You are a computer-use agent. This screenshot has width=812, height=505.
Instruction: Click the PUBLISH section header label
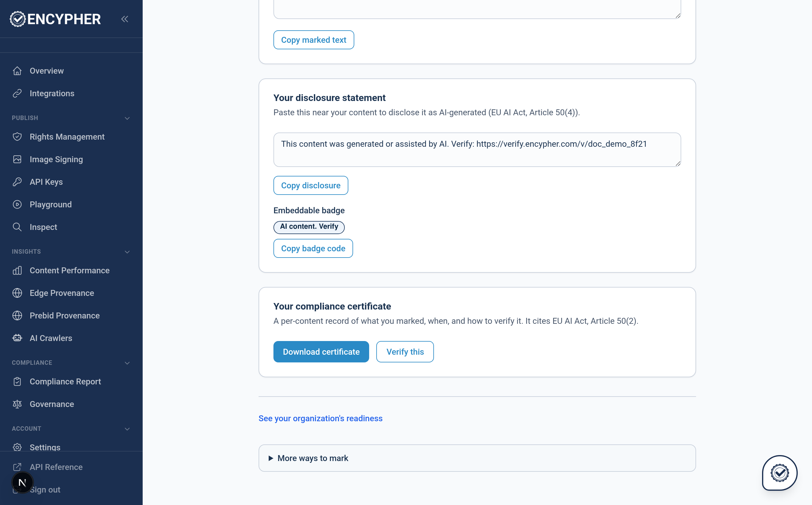(25, 118)
